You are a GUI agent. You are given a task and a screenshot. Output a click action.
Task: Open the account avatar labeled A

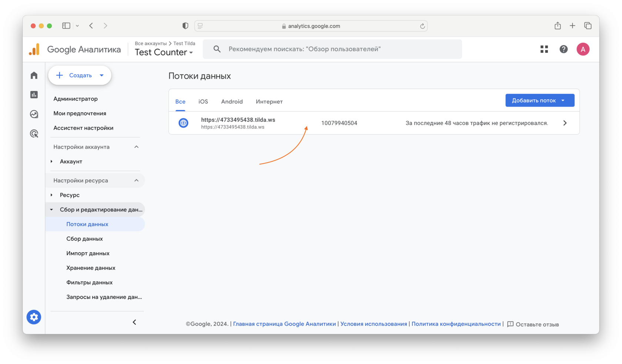[x=583, y=49]
